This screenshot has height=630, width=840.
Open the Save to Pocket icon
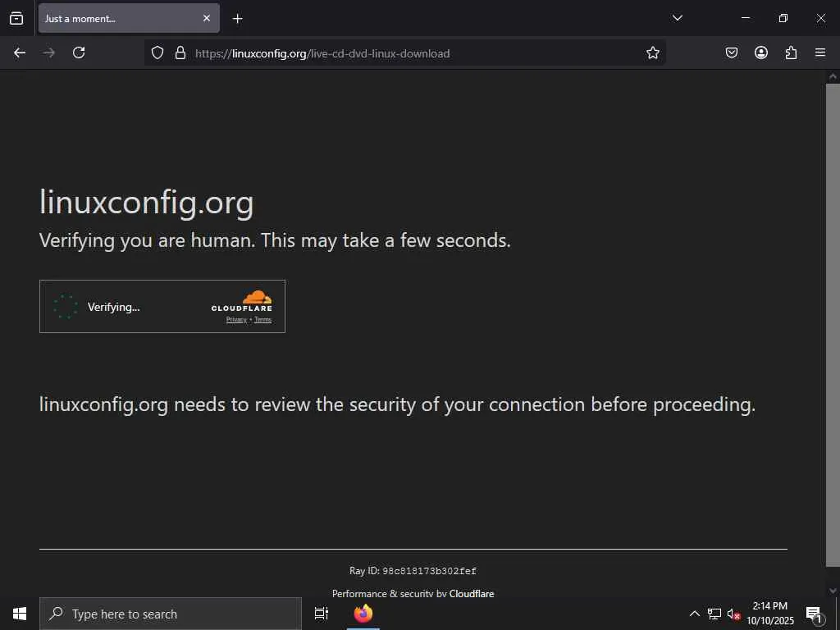(732, 52)
